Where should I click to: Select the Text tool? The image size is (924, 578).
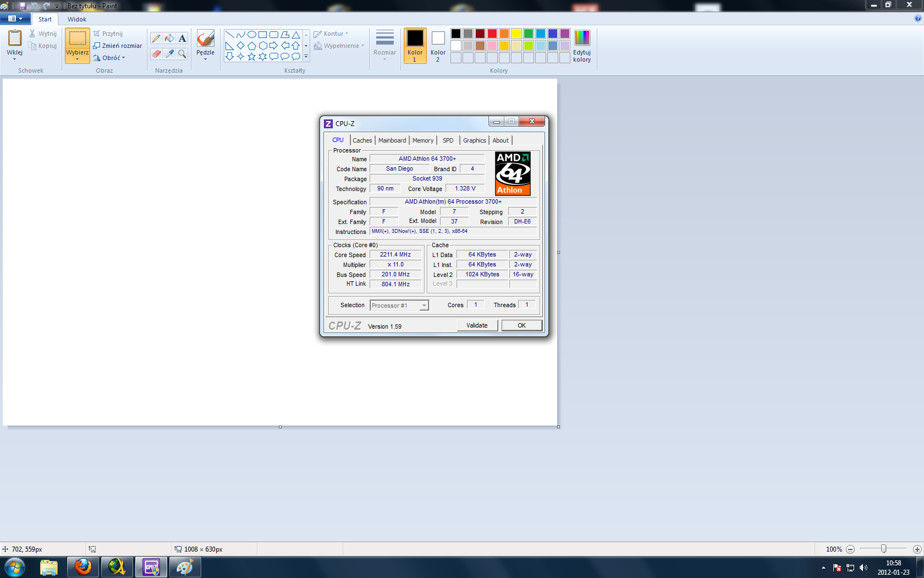click(183, 38)
